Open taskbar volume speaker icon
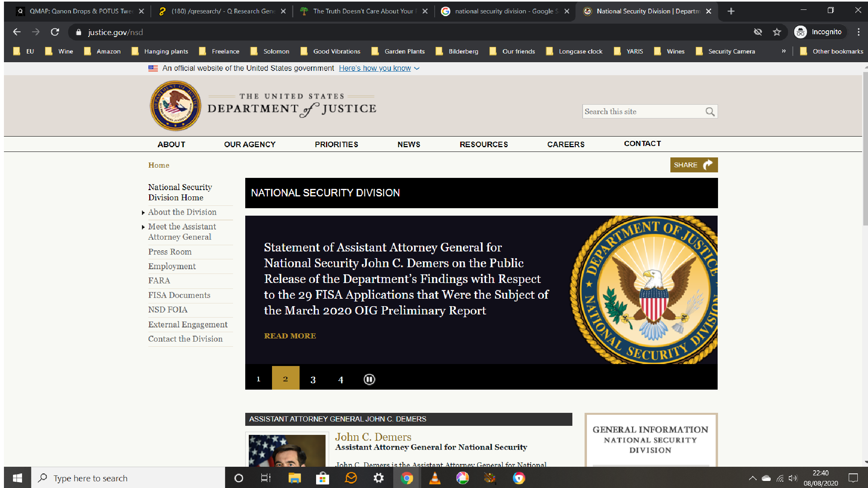 [792, 478]
